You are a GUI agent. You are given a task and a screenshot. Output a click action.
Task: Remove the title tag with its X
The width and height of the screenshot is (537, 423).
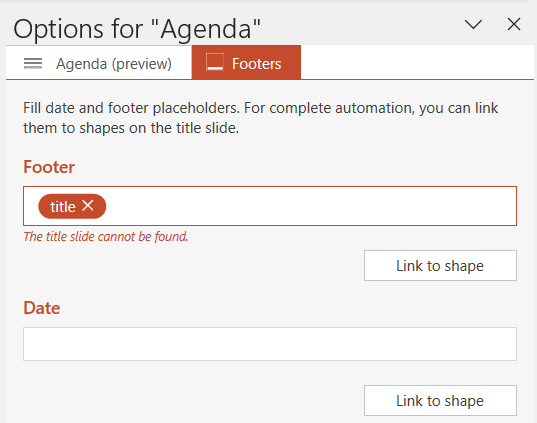click(x=88, y=206)
